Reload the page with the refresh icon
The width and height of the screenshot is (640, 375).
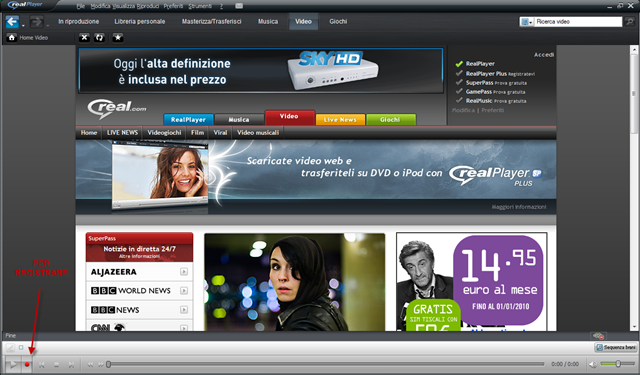click(x=99, y=38)
